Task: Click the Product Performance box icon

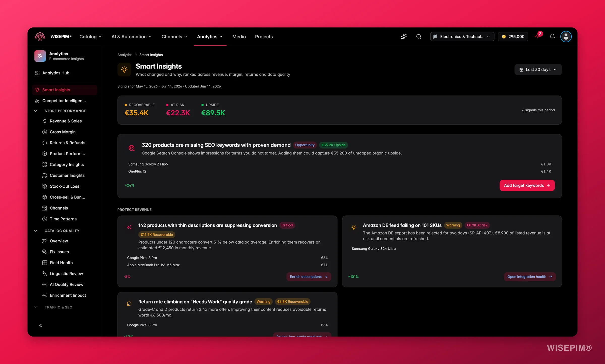Action: 45,154
